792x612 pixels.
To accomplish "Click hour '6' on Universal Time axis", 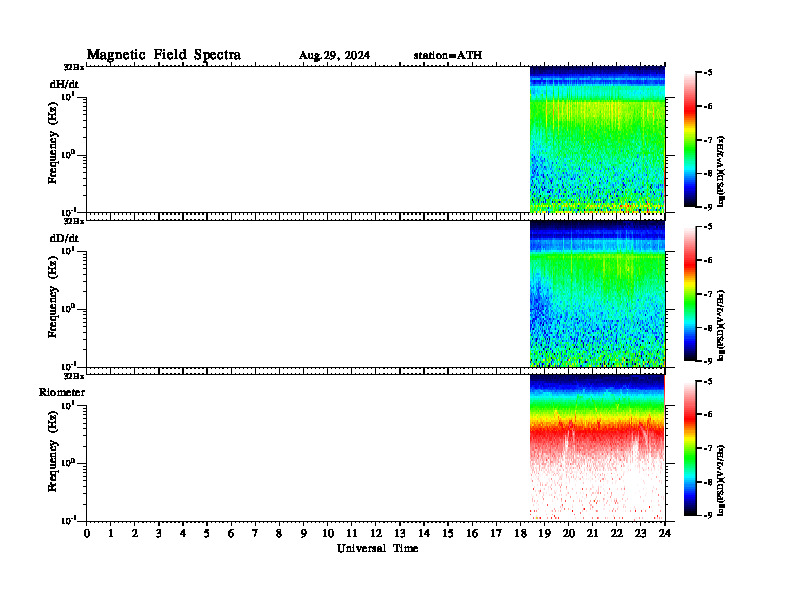I will pos(231,534).
